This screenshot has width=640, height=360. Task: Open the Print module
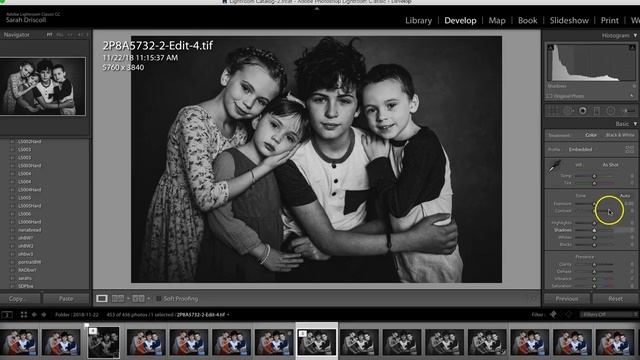tap(609, 20)
